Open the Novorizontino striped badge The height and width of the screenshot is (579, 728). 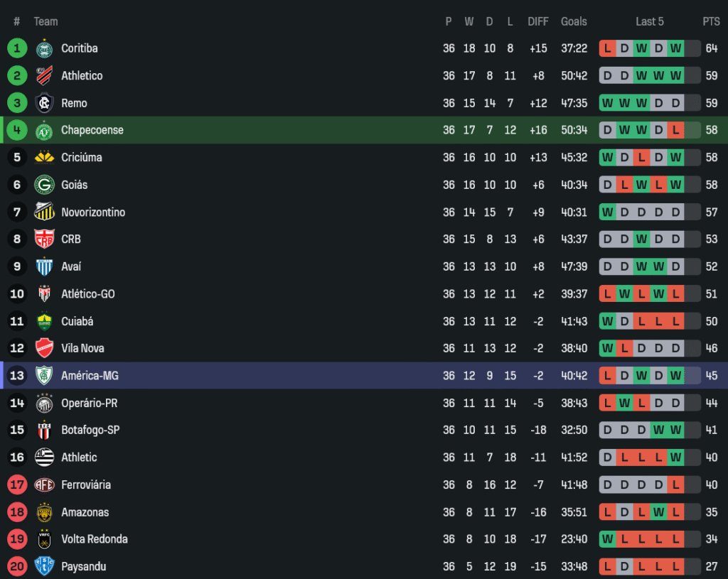coord(44,212)
